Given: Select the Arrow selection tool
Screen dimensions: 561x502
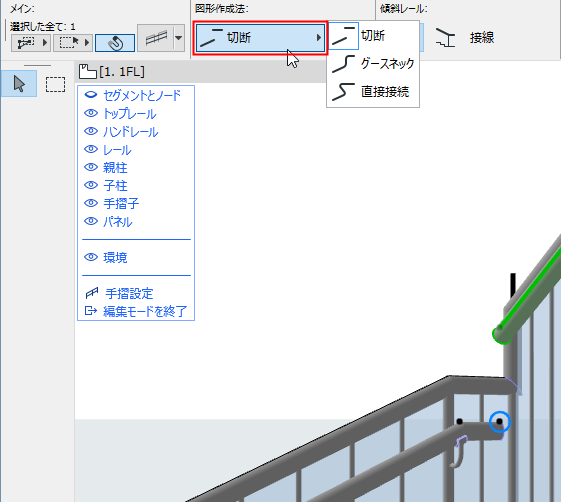Looking at the screenshot, I should pos(19,84).
